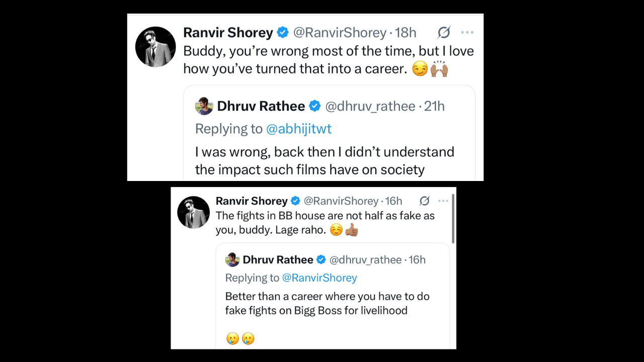Open the more options menu on top tweet
Image resolution: width=644 pixels, height=362 pixels.
[467, 32]
